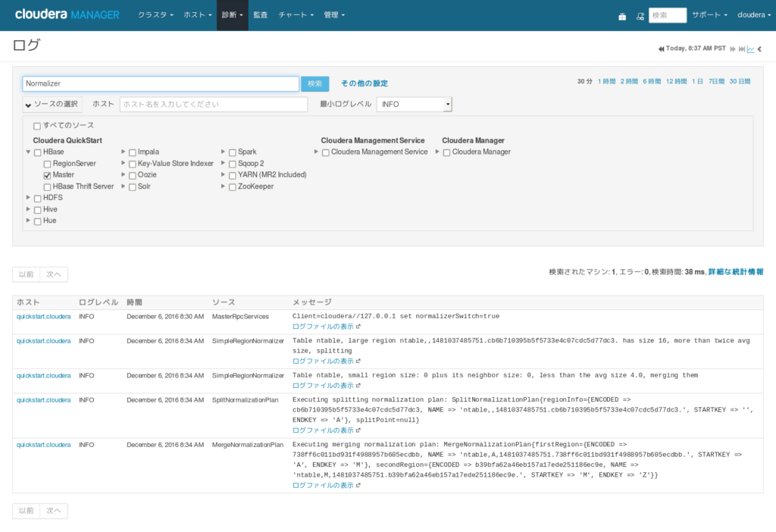The image size is (776, 532).
Task: Open the クラスタ menu
Action: coord(155,15)
